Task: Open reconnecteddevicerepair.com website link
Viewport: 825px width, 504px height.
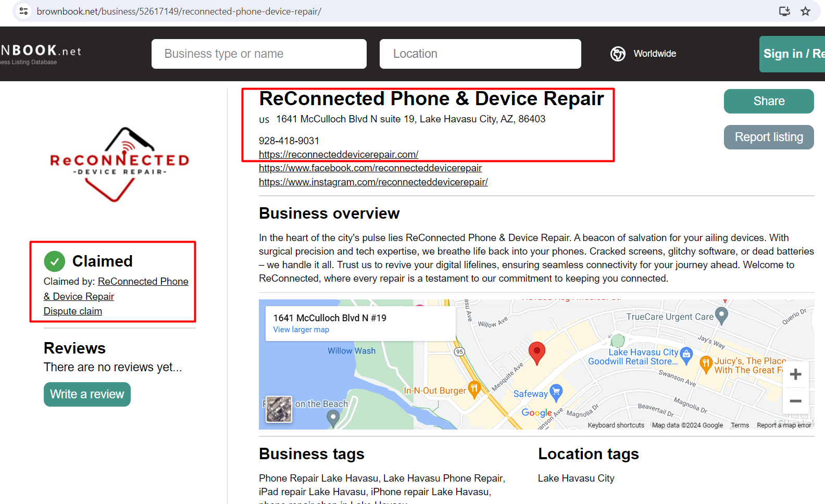Action: tap(339, 155)
